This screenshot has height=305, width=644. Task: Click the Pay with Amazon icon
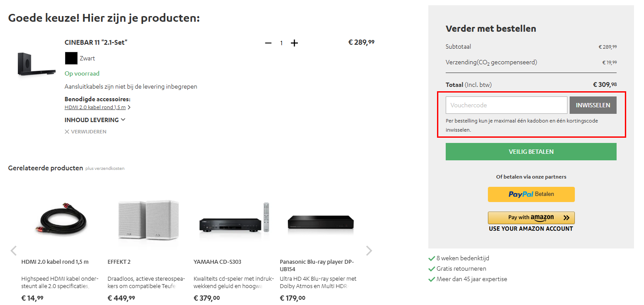point(531,218)
